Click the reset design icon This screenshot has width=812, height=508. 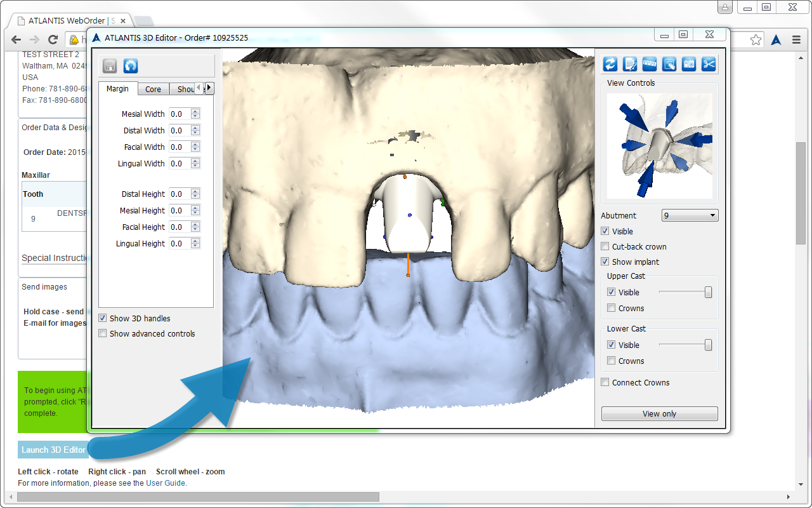coord(131,65)
